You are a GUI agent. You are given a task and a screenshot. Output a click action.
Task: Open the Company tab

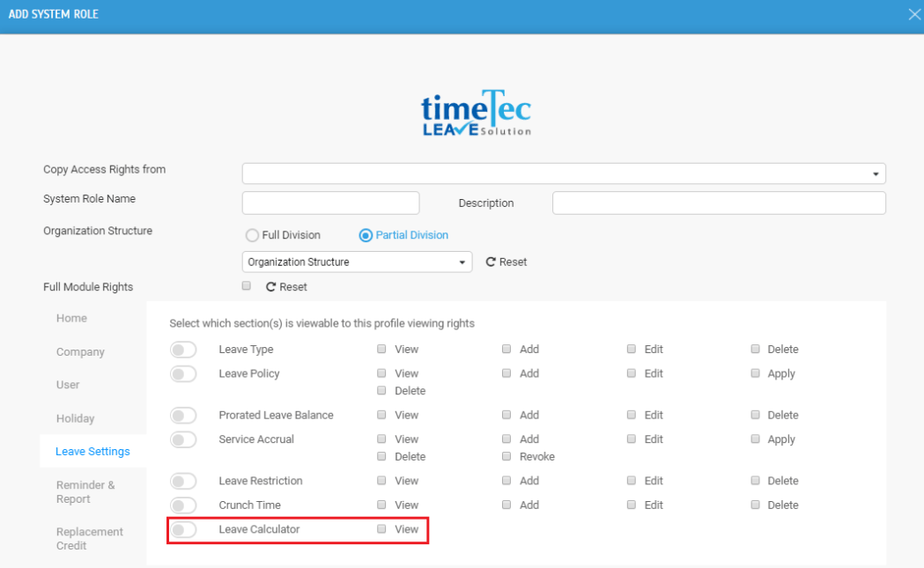tap(80, 351)
